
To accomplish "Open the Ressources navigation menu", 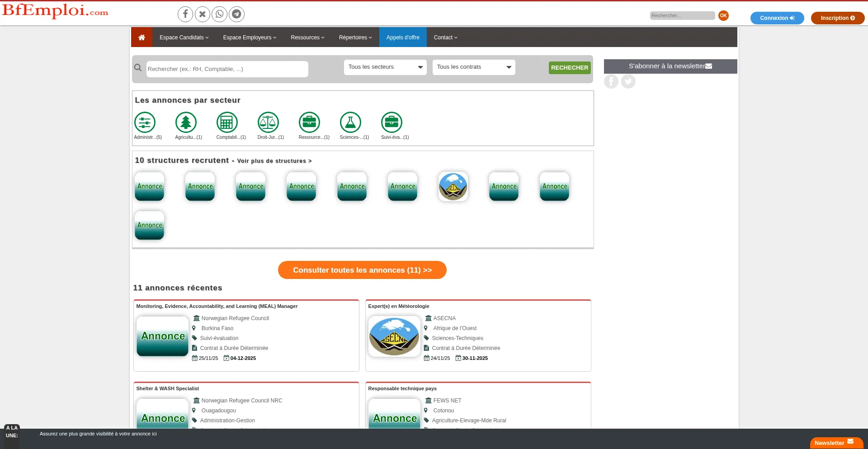I will click(307, 38).
